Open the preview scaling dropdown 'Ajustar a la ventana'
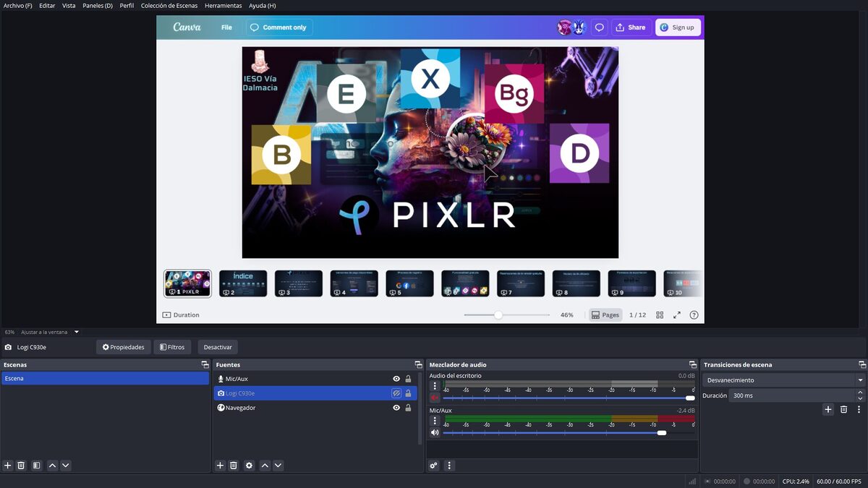The height and width of the screenshot is (488, 868). pos(50,332)
